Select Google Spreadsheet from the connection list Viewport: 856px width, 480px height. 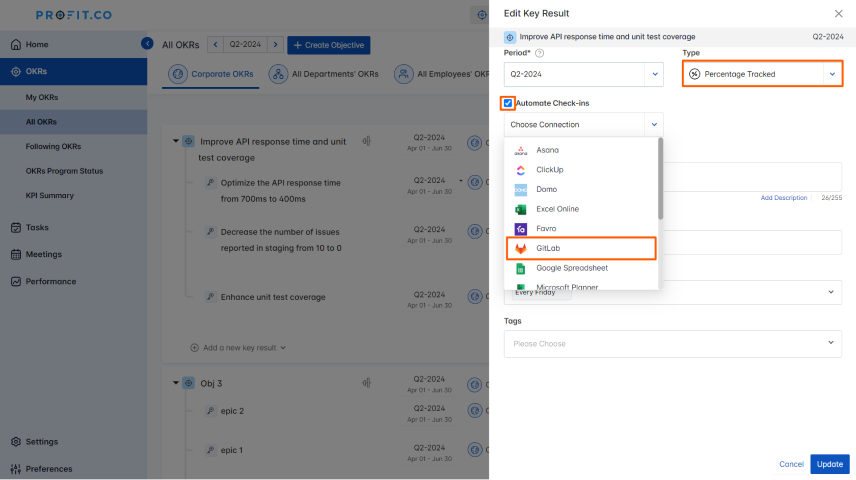(x=581, y=268)
